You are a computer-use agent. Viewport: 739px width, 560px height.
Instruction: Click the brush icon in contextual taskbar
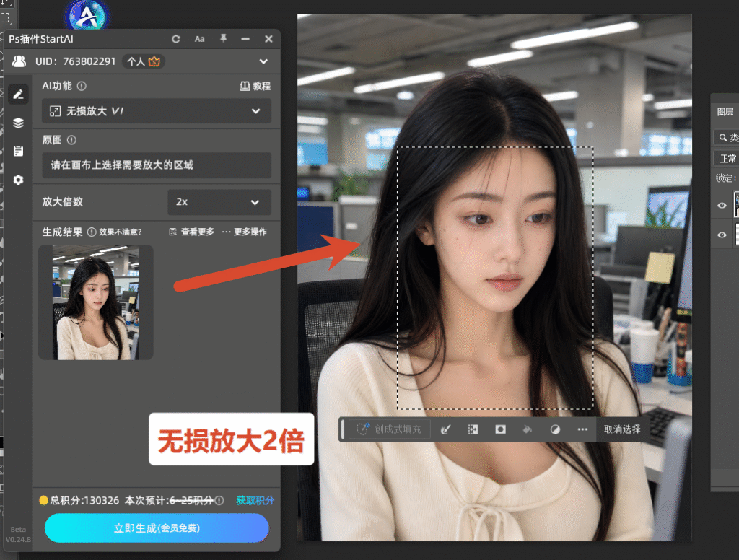pyautogui.click(x=445, y=429)
